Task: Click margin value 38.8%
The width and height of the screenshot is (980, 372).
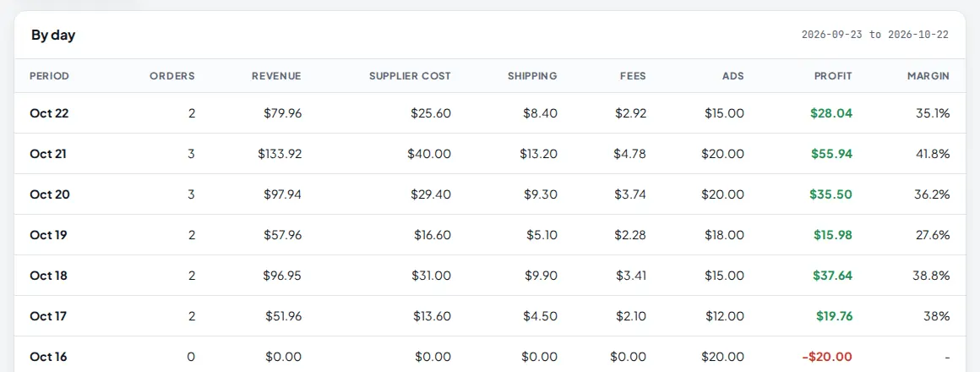Action: click(933, 276)
